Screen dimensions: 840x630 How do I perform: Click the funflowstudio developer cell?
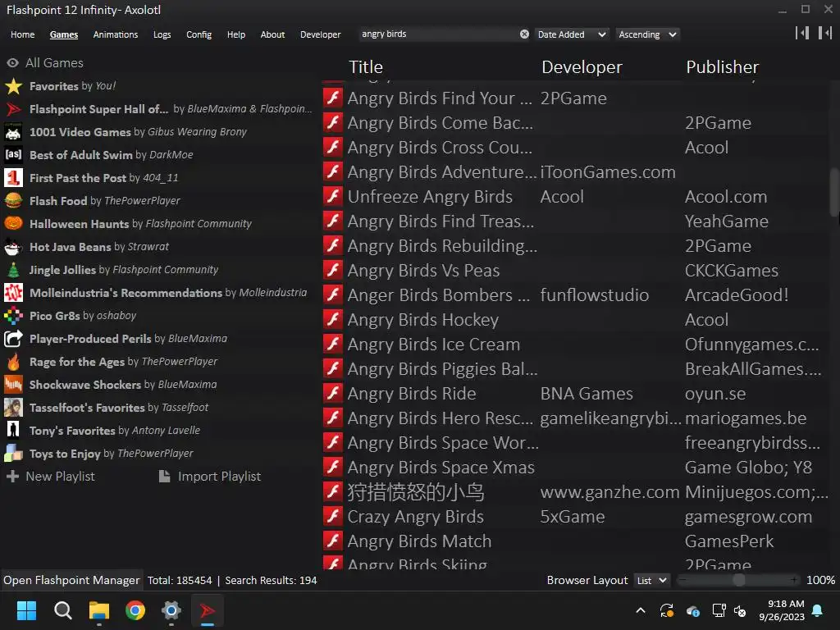click(594, 295)
